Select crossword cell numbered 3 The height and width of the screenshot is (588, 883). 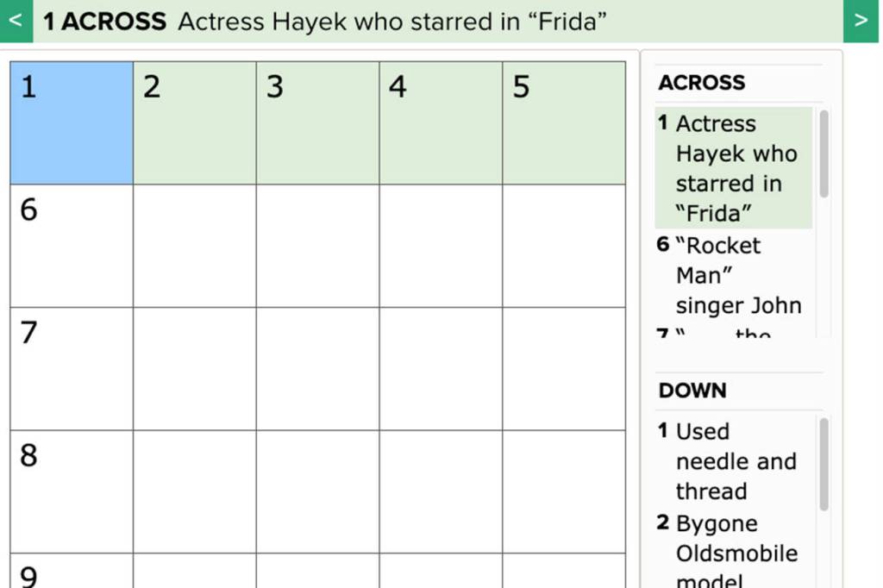coord(317,122)
